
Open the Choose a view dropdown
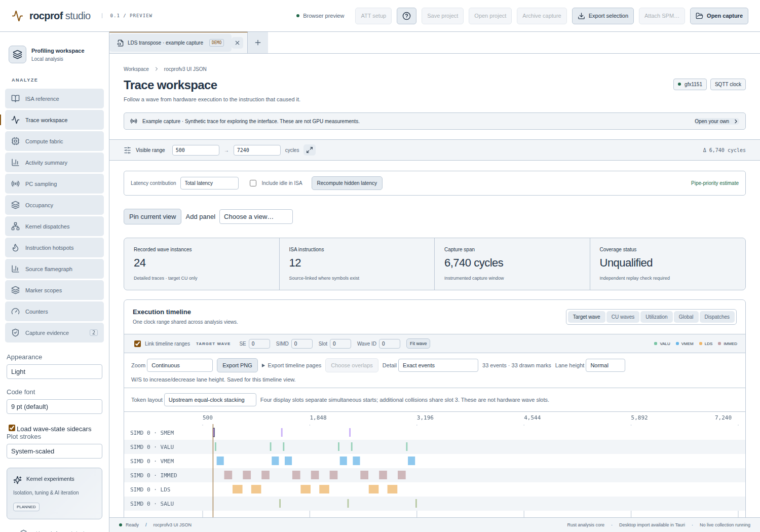click(x=256, y=217)
